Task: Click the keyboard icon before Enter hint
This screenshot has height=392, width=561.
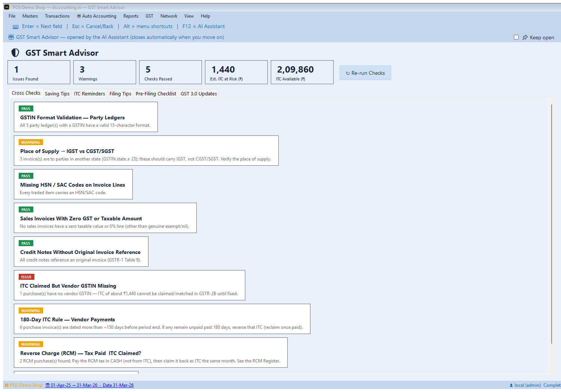Action: click(x=15, y=27)
